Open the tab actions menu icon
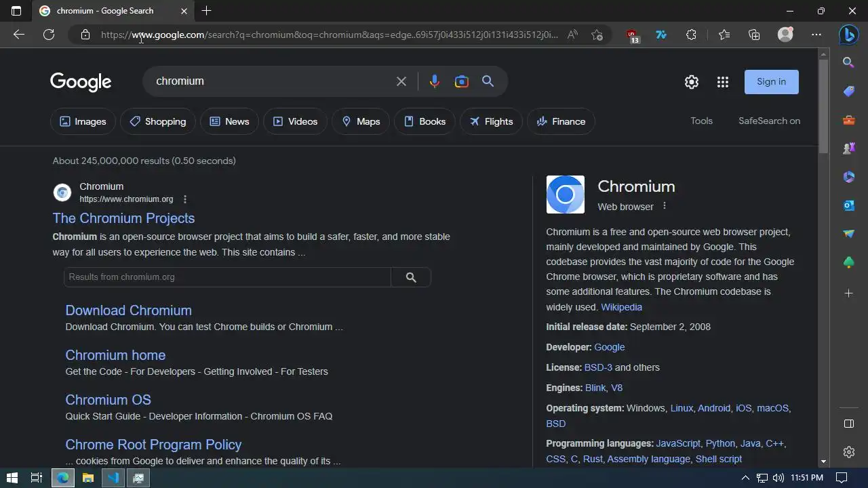This screenshot has height=488, width=868. 16,11
